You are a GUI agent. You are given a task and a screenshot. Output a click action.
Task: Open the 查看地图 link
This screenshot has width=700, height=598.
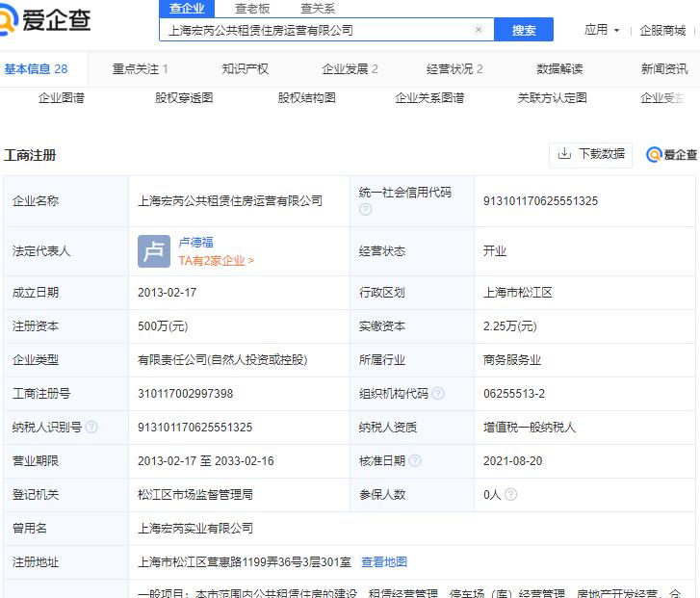click(x=384, y=562)
